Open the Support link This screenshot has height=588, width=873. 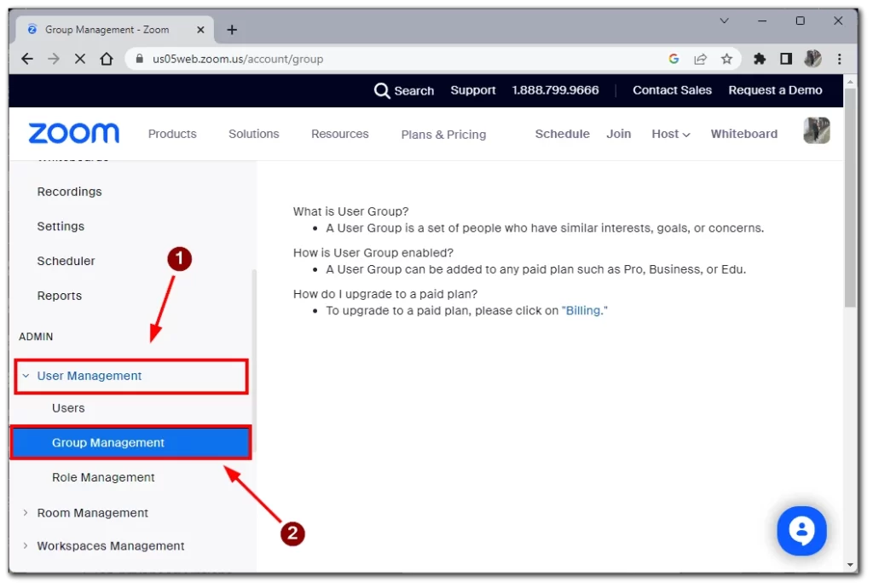pyautogui.click(x=472, y=90)
